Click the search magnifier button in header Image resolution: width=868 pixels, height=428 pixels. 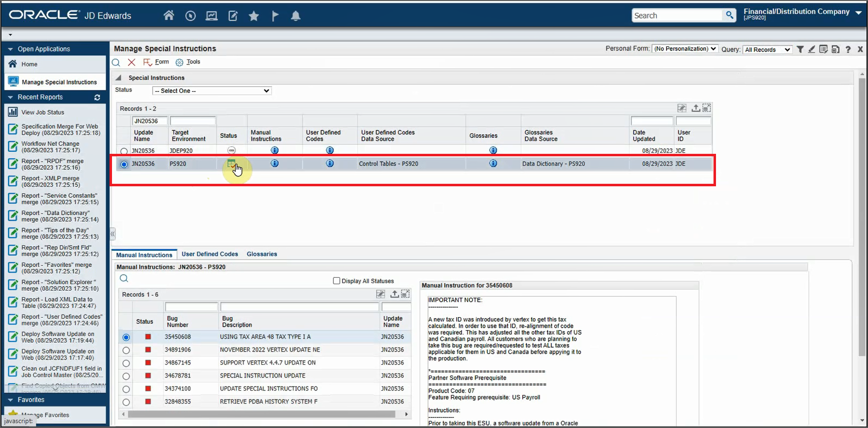click(730, 15)
